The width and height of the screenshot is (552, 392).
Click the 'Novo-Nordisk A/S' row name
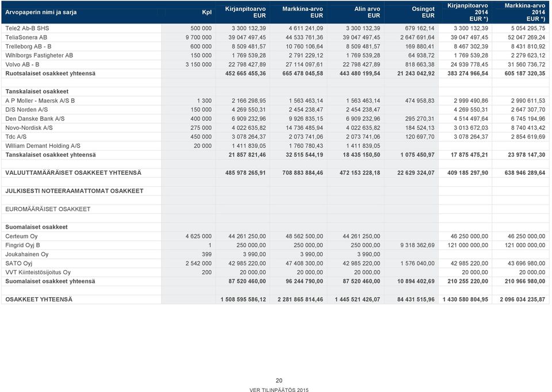point(29,128)
